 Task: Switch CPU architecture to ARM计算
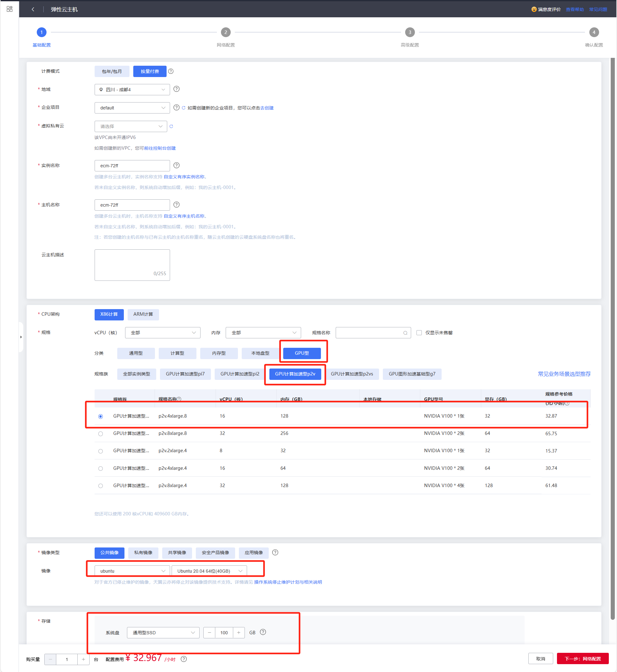click(x=143, y=314)
